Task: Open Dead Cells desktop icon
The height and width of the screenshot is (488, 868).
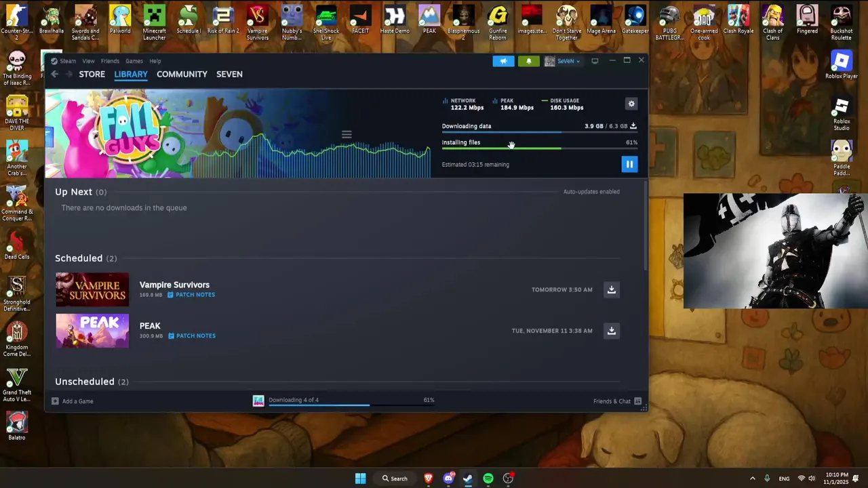Action: coord(17,245)
